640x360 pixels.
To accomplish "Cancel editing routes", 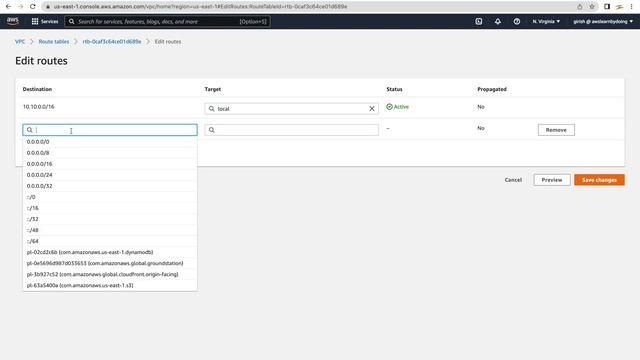I will coord(513,180).
